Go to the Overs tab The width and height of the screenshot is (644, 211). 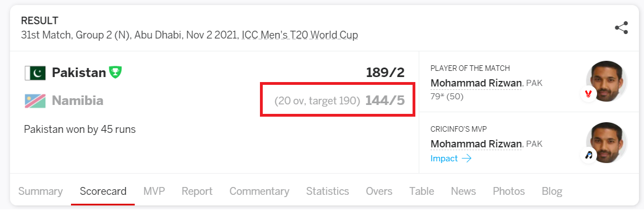(x=378, y=191)
